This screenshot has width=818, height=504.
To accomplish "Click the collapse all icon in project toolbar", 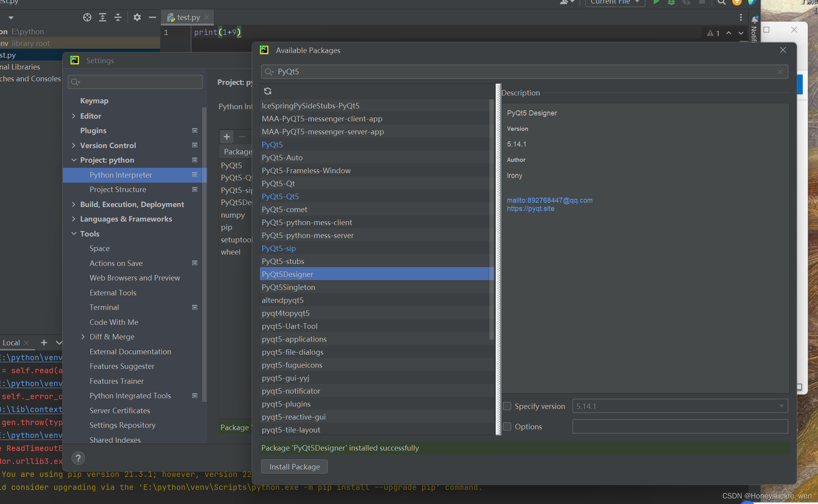I will click(x=118, y=17).
